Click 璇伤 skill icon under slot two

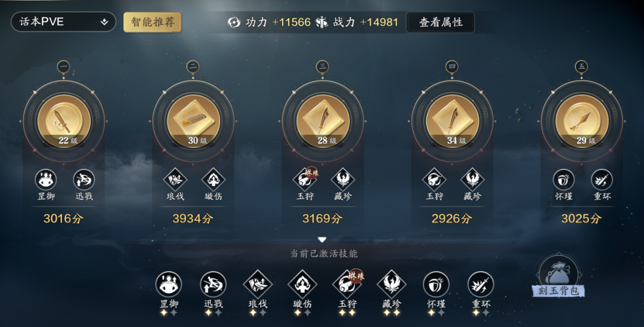213,180
